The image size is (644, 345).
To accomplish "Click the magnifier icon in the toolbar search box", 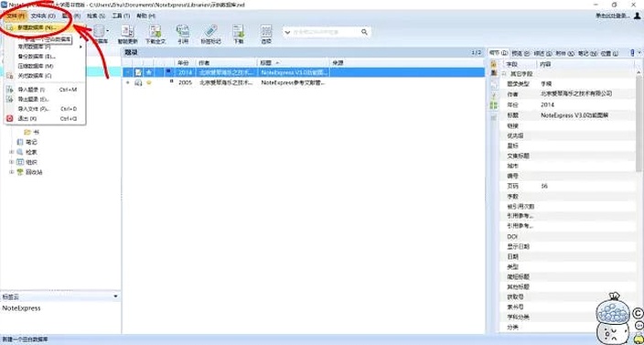I will pos(364,32).
